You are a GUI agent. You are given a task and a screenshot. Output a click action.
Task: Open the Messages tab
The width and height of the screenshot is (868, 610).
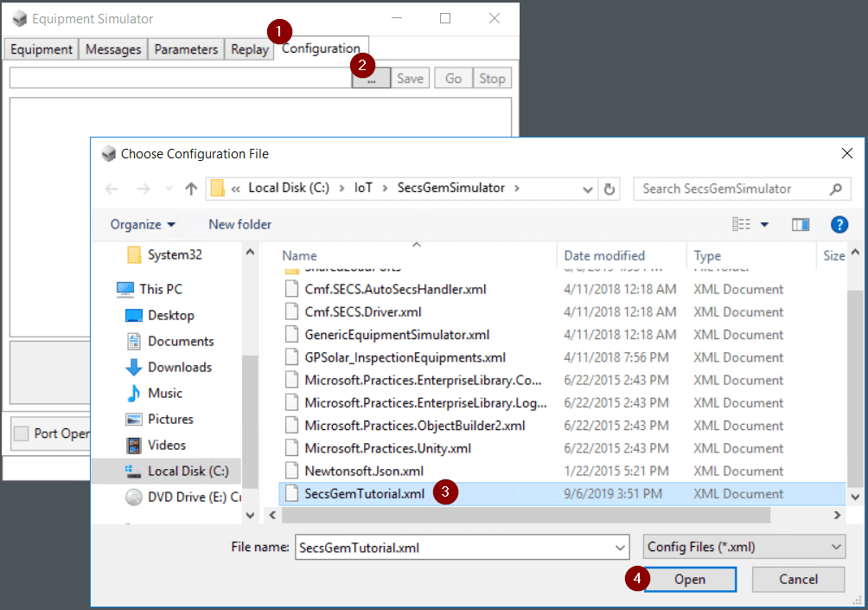point(113,49)
